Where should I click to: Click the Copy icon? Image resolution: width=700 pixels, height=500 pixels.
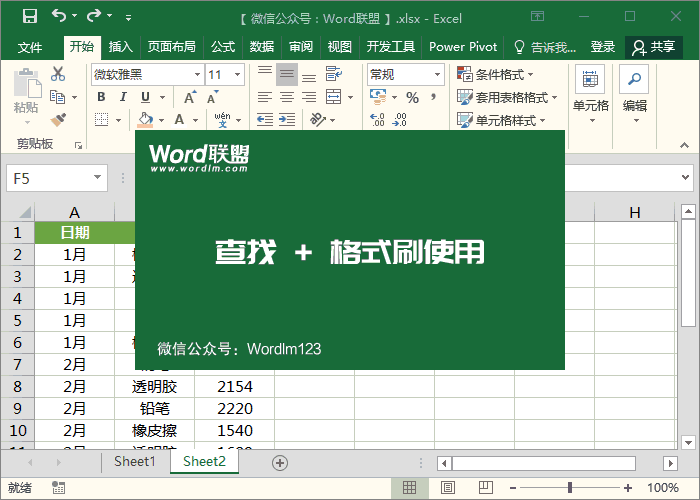coord(57,97)
